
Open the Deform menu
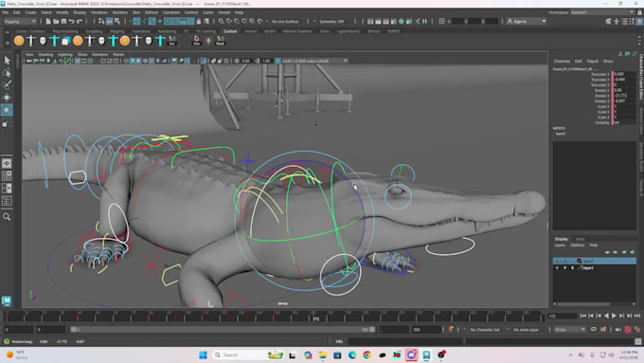[x=152, y=12]
